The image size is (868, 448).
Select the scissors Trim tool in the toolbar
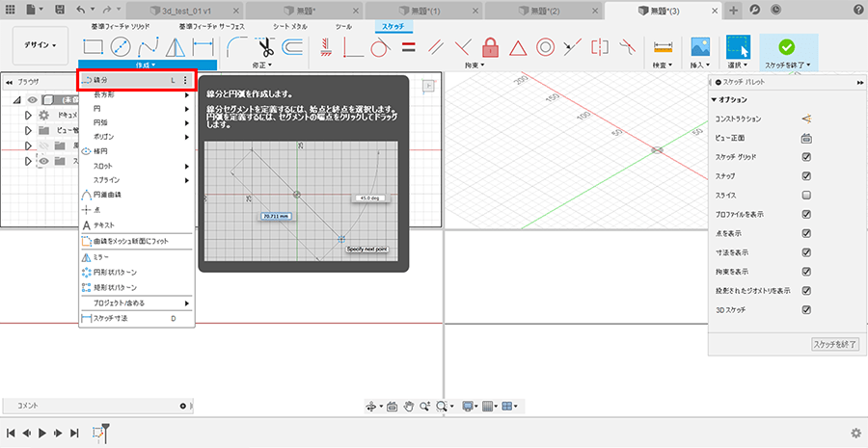[x=267, y=46]
